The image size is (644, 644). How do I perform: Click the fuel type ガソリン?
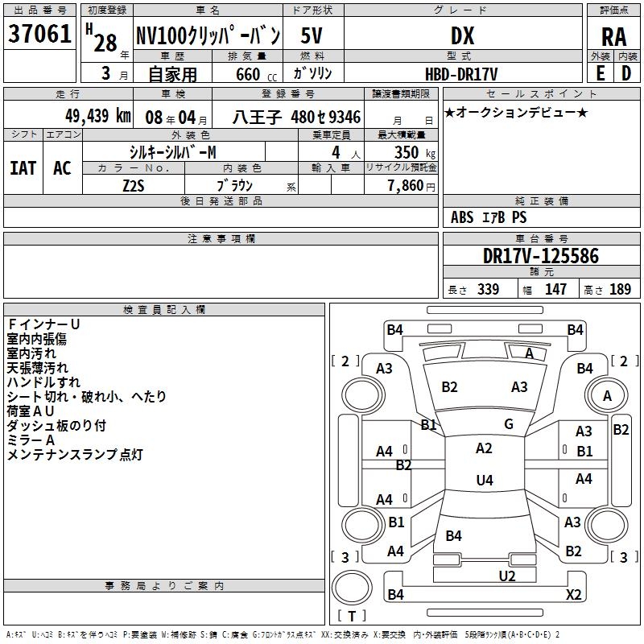coord(313,73)
